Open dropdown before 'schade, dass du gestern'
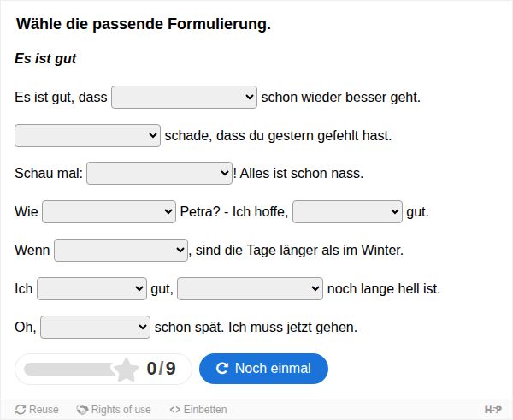Image resolution: width=513 pixels, height=420 pixels. (x=87, y=135)
